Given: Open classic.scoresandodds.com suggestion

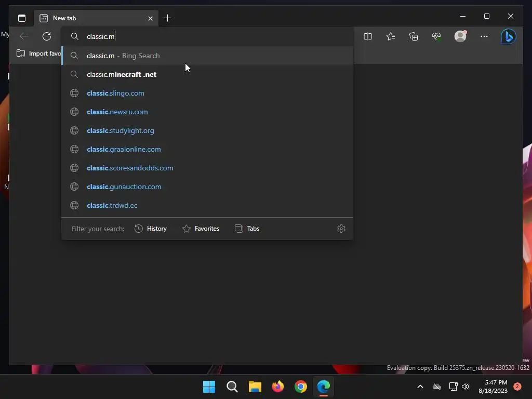Looking at the screenshot, I should point(207,168).
